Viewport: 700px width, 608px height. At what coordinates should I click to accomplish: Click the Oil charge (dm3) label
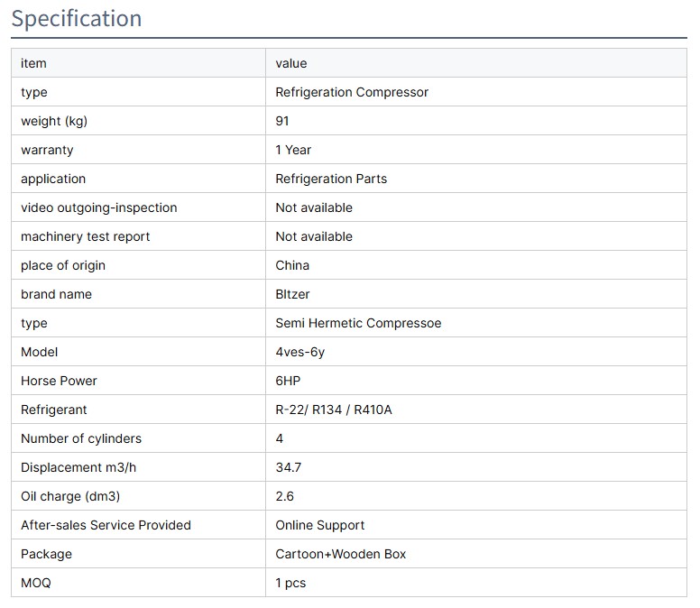click(70, 496)
